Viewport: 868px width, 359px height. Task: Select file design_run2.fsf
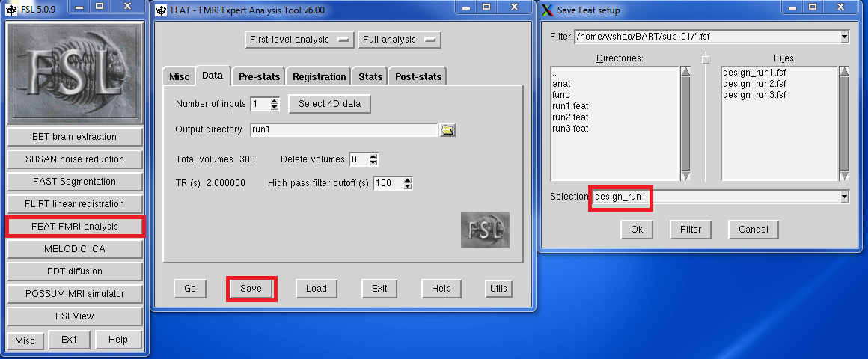(x=754, y=84)
